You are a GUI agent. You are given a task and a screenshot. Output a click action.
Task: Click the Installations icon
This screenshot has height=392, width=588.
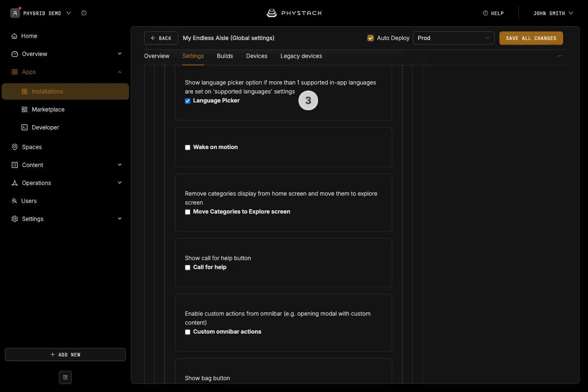pyautogui.click(x=24, y=91)
